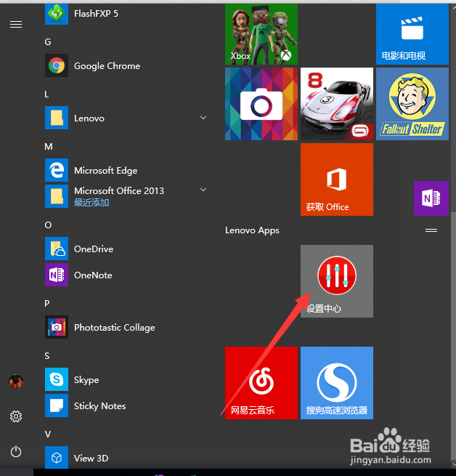This screenshot has width=456, height=476.
Task: Open OneNote in the app list
Action: pos(78,275)
